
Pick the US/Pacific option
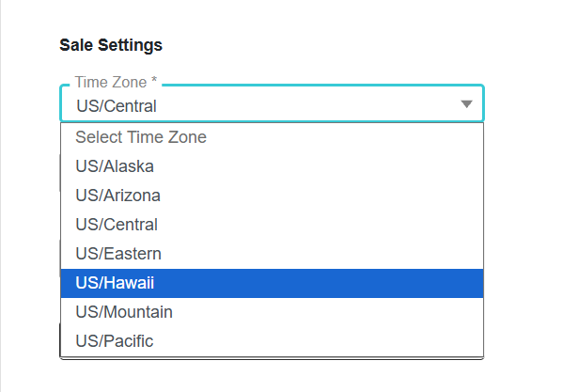tap(272, 341)
